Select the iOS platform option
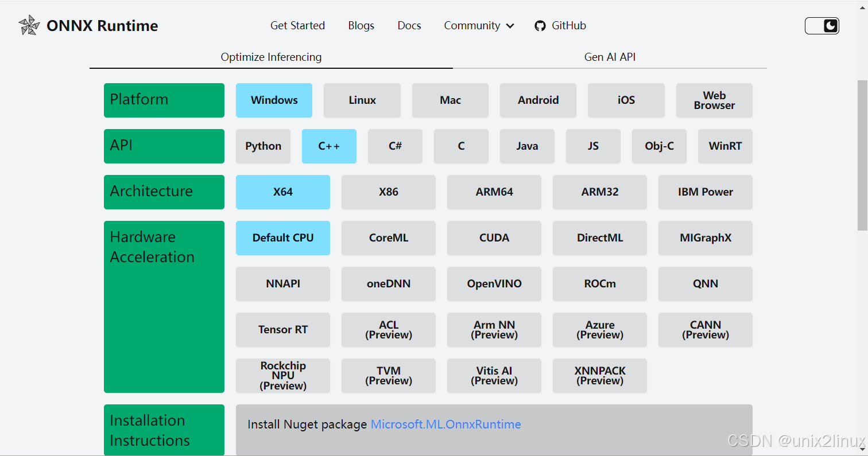868x456 pixels. tap(626, 100)
